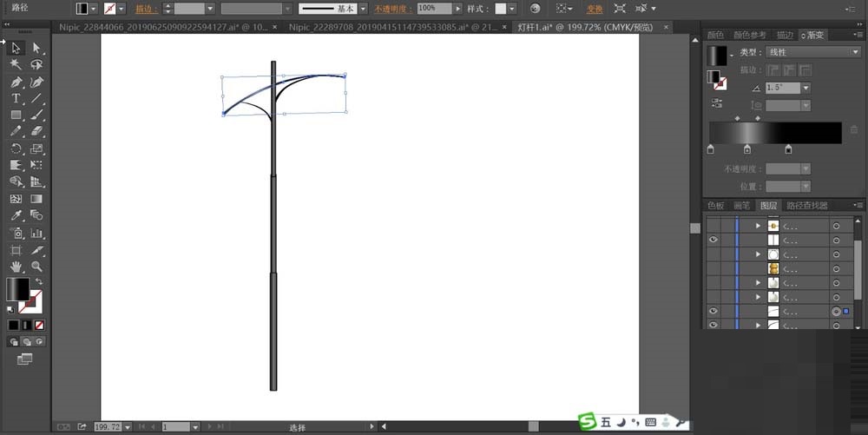Image resolution: width=868 pixels, height=435 pixels.
Task: Select the Gradient tool in the toolbox
Action: pyautogui.click(x=36, y=199)
